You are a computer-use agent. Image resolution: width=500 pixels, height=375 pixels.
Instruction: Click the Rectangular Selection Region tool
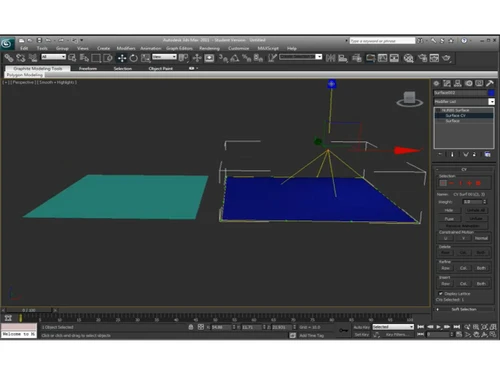(96, 58)
